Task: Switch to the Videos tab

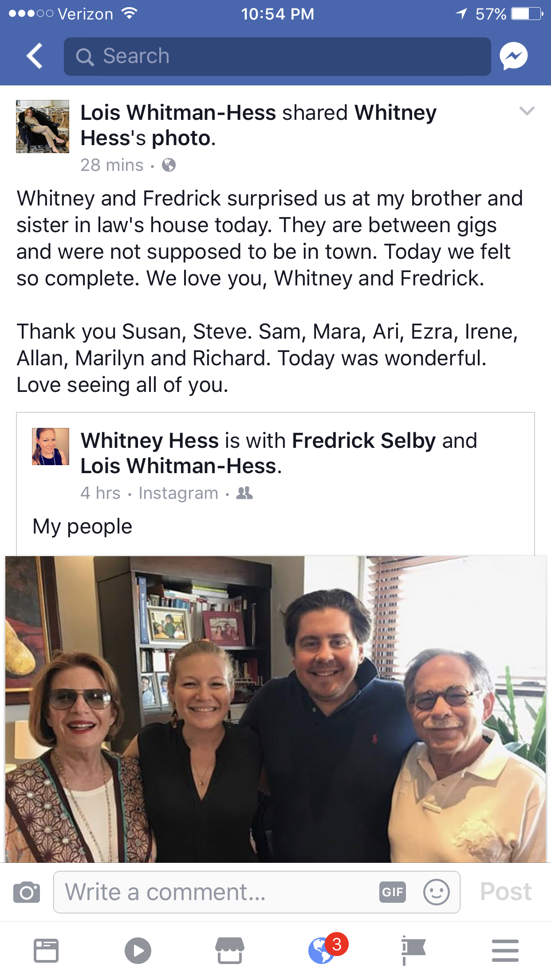Action: click(138, 951)
